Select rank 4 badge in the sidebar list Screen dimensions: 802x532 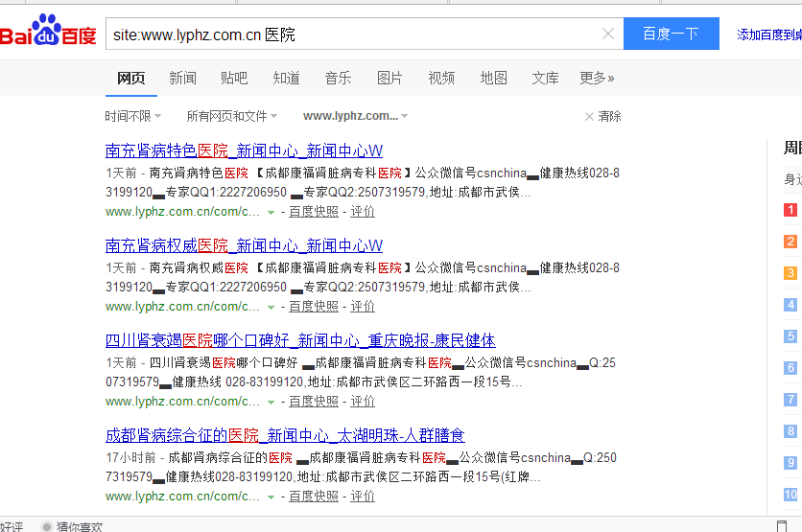(790, 305)
